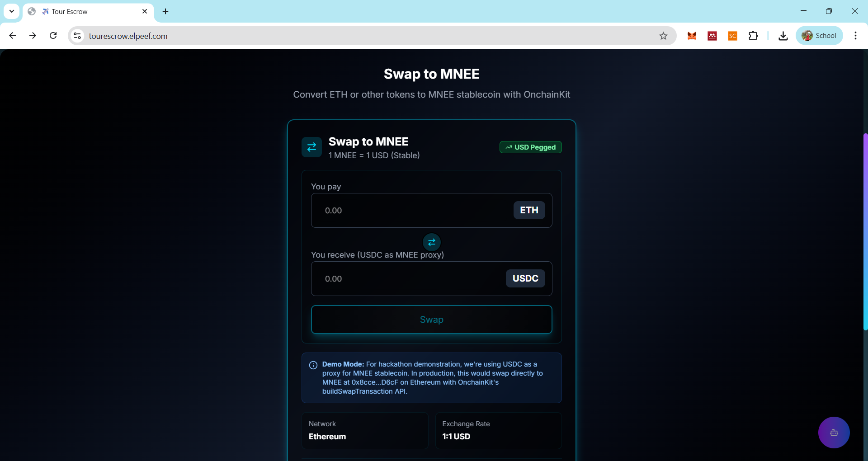Open the browser Downloads panel
868x461 pixels.
[783, 36]
